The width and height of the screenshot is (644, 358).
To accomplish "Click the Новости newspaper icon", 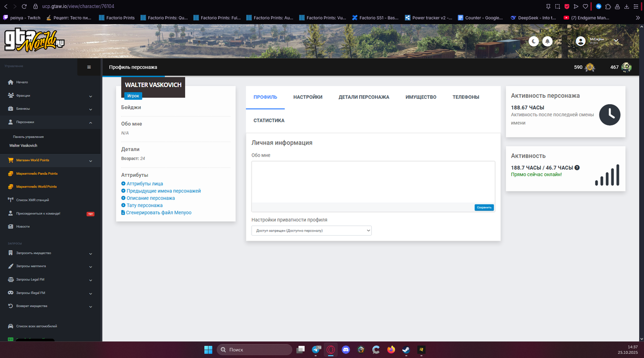I will [x=11, y=227].
